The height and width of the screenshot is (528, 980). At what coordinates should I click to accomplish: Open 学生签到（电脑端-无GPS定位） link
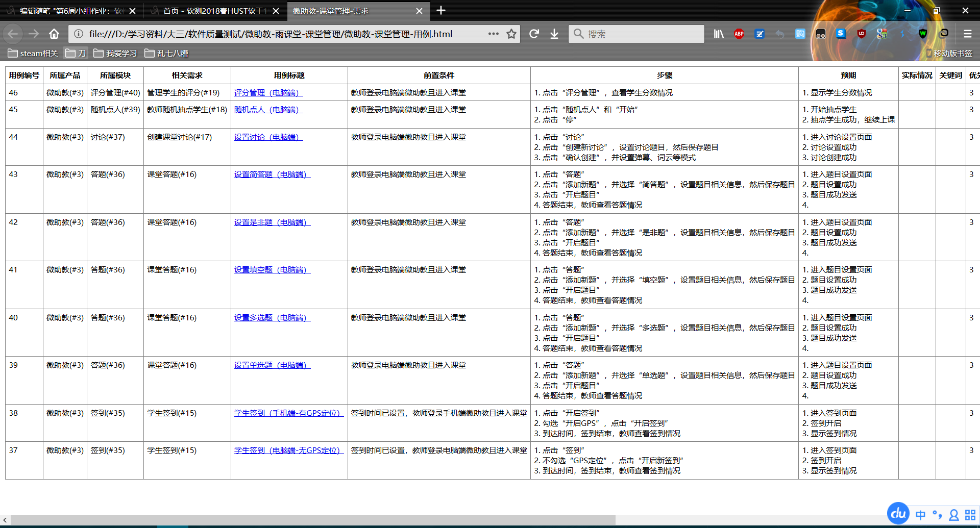click(289, 450)
